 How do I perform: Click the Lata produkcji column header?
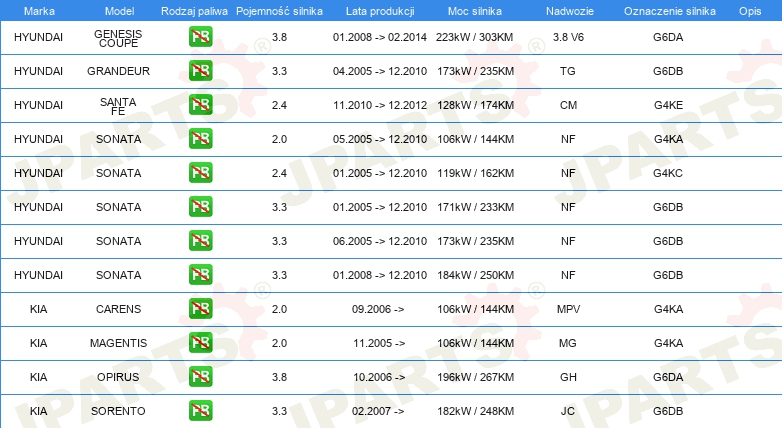380,11
